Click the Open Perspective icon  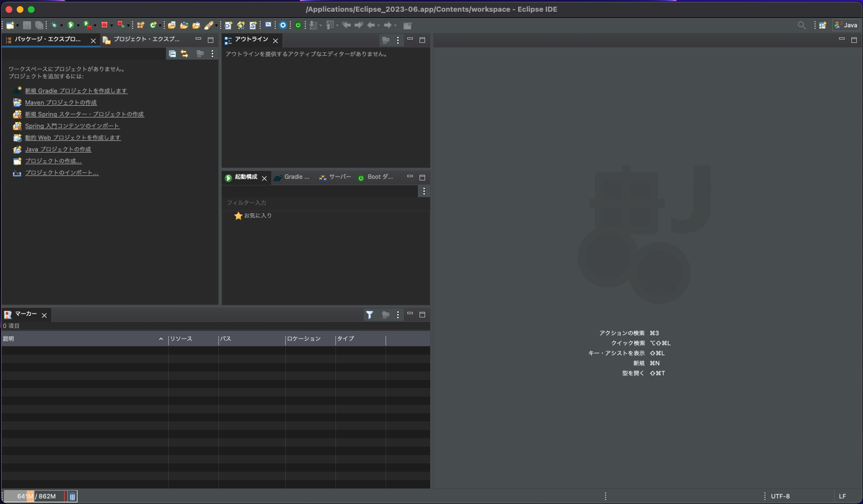click(x=822, y=25)
